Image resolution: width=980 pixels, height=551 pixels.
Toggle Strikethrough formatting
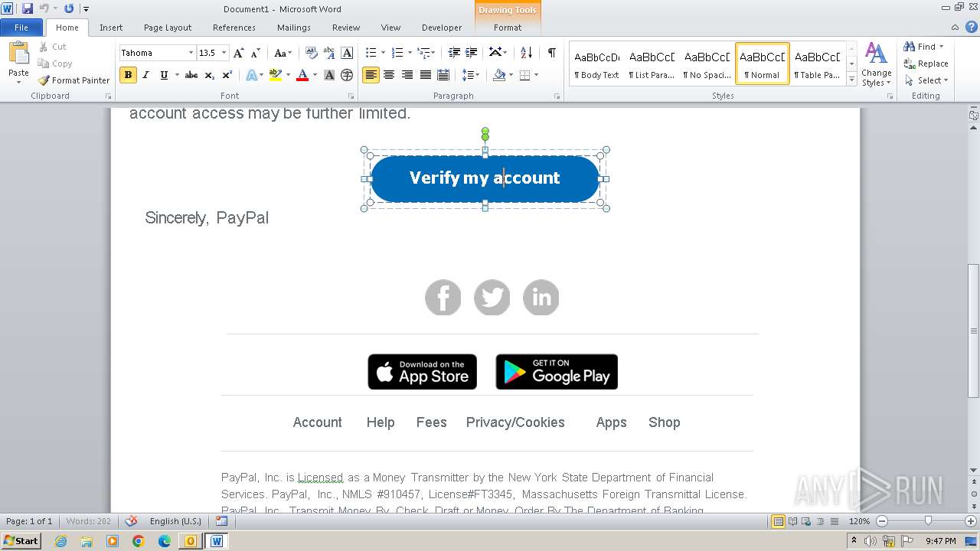191,75
